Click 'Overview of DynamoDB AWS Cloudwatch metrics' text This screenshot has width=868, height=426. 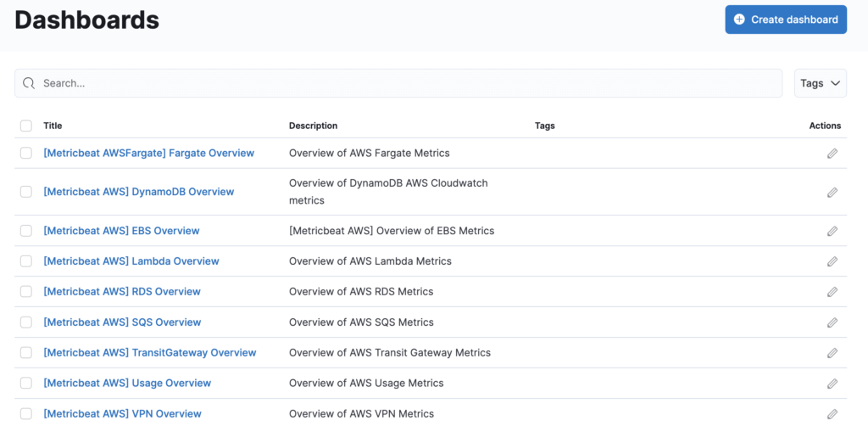388,192
